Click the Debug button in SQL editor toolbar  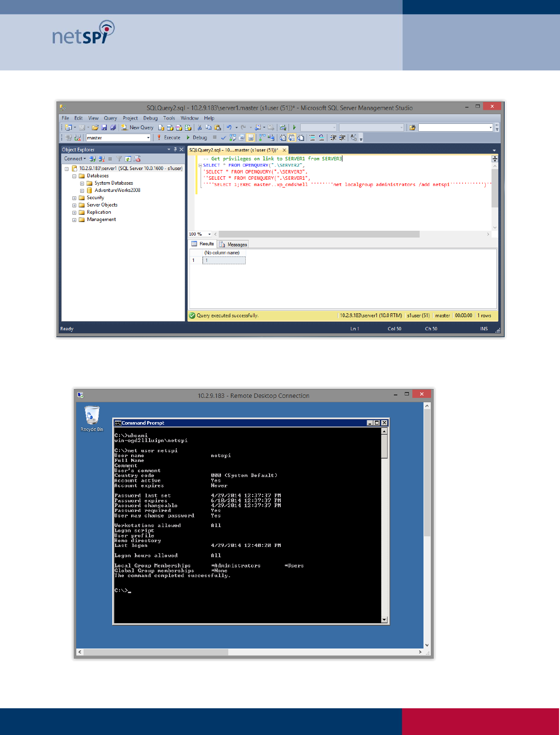196,137
